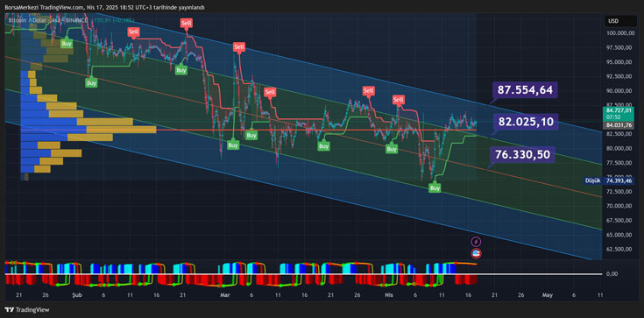
Task: Click the 76.330,50 price callout
Action: pyautogui.click(x=522, y=154)
